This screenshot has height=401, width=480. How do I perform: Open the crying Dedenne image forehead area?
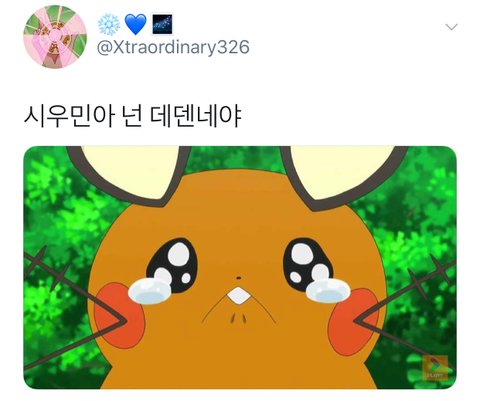click(x=238, y=207)
